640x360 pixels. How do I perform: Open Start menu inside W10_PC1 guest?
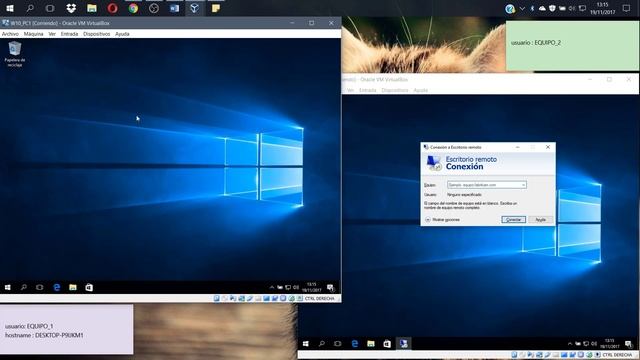8,287
